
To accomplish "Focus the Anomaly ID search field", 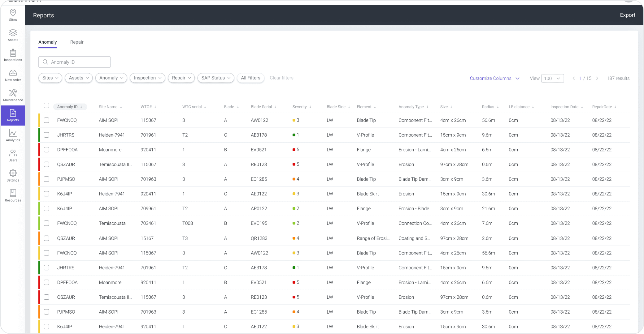I will click(75, 62).
